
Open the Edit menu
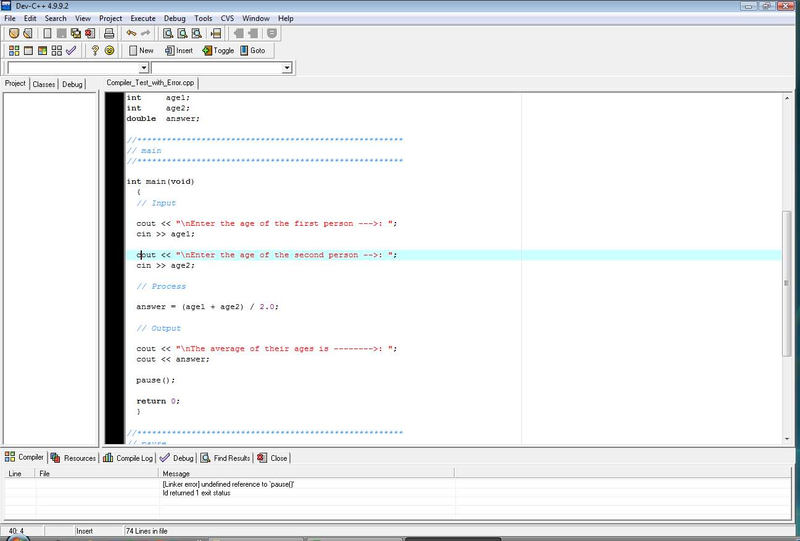(x=30, y=18)
